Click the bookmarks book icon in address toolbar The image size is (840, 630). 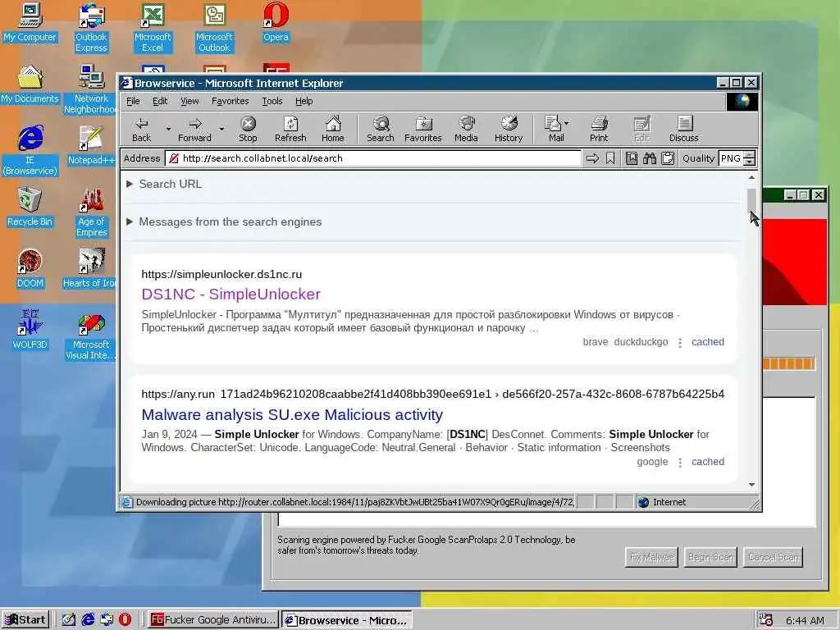click(632, 158)
